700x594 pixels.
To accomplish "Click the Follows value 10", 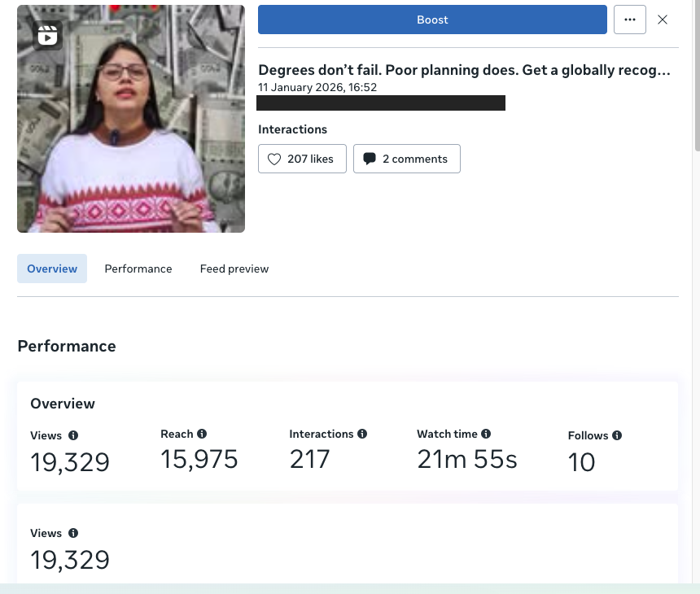I will [x=582, y=462].
